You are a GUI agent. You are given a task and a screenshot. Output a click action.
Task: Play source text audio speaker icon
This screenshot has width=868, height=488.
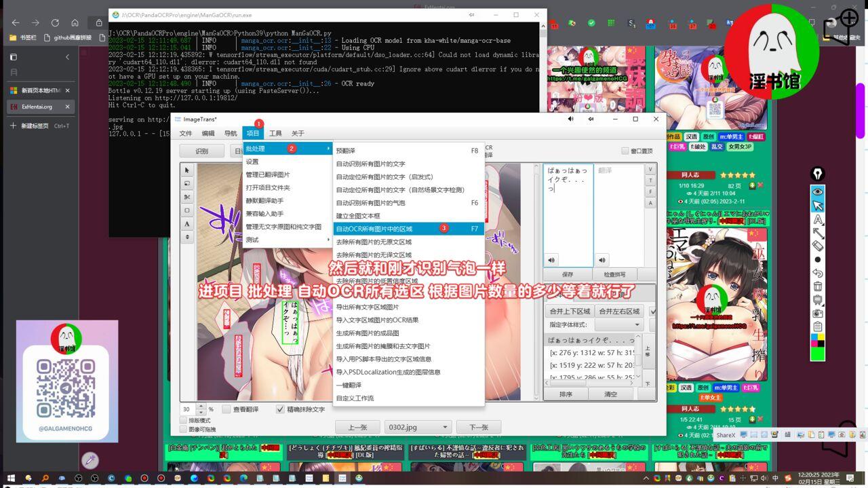[552, 260]
